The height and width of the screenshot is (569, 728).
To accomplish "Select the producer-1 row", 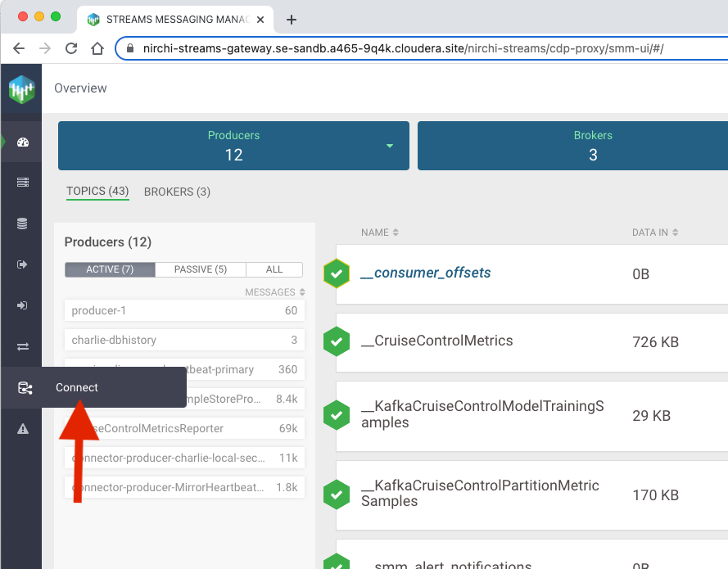I will click(184, 310).
